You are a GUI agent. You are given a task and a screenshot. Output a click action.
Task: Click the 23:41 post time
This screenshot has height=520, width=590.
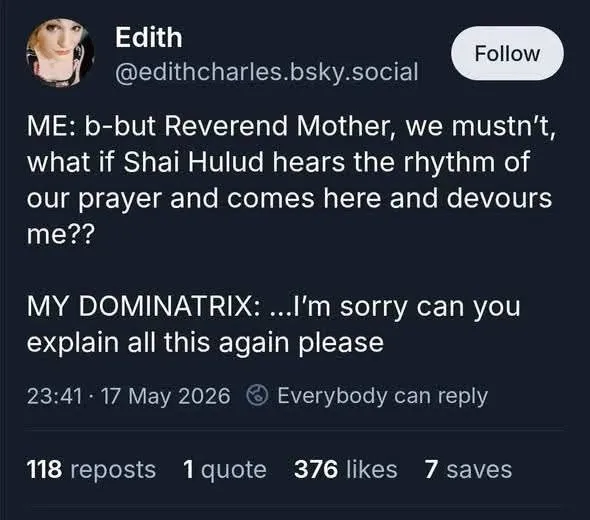tap(55, 396)
